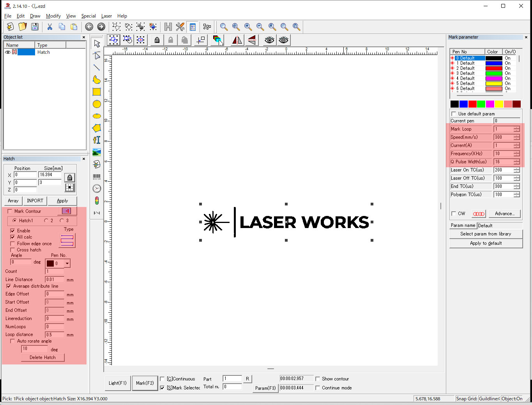Image resolution: width=532 pixels, height=405 pixels.
Task: Open the Modify menu
Action: [x=53, y=16]
